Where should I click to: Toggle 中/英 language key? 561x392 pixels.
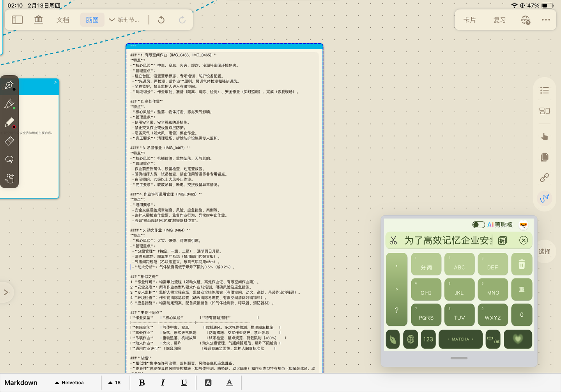click(493, 339)
